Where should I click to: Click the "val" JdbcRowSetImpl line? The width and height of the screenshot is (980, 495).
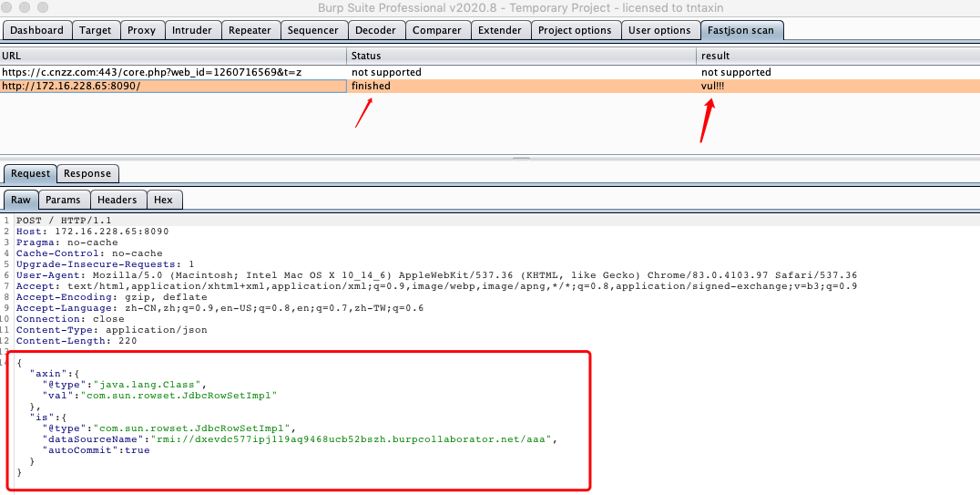click(159, 396)
